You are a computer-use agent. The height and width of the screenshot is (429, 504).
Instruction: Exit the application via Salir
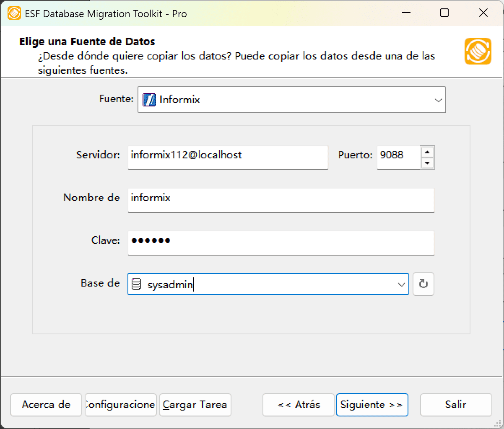pyautogui.click(x=456, y=405)
